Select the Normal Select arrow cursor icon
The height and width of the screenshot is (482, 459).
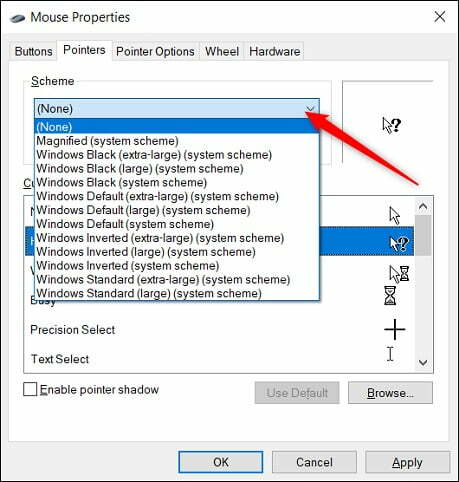click(x=395, y=215)
